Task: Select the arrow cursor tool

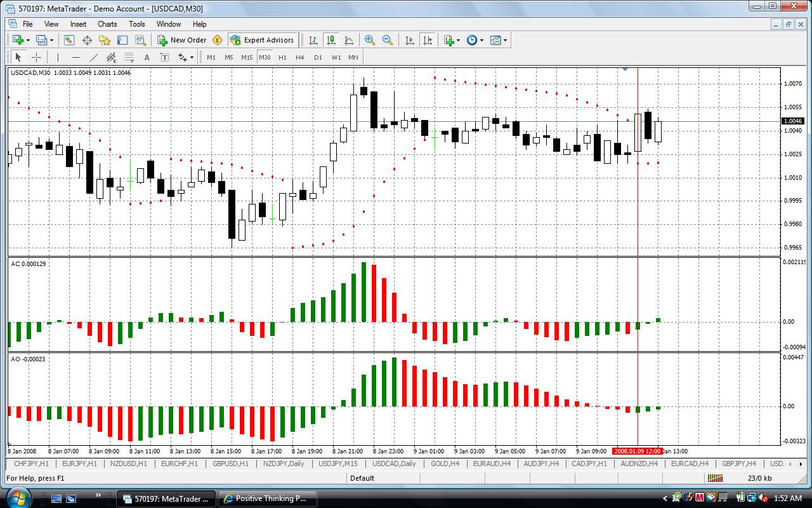Action: tap(18, 57)
